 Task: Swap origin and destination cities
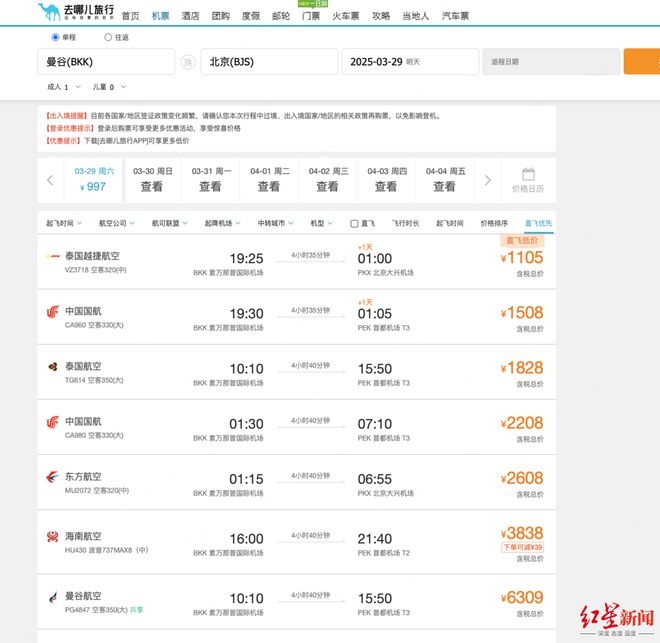(x=188, y=62)
